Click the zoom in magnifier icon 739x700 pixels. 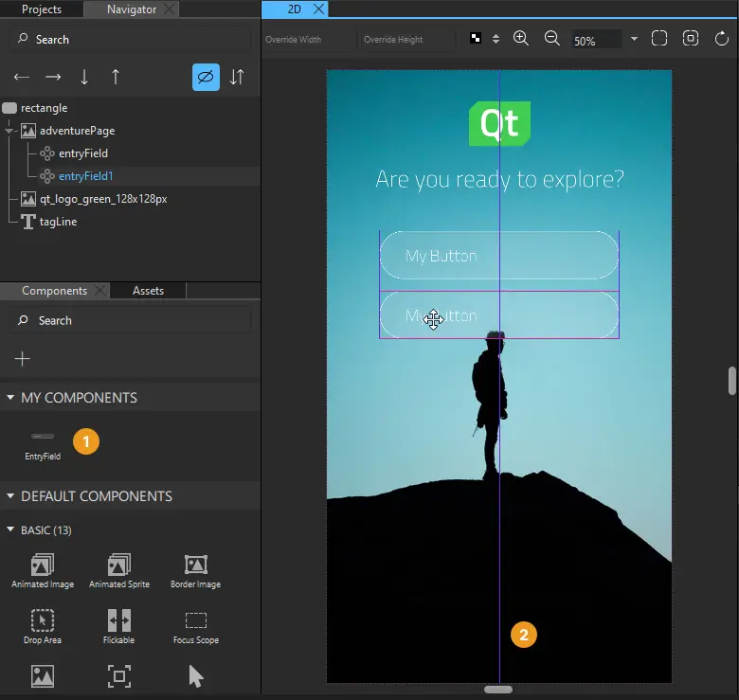click(521, 39)
